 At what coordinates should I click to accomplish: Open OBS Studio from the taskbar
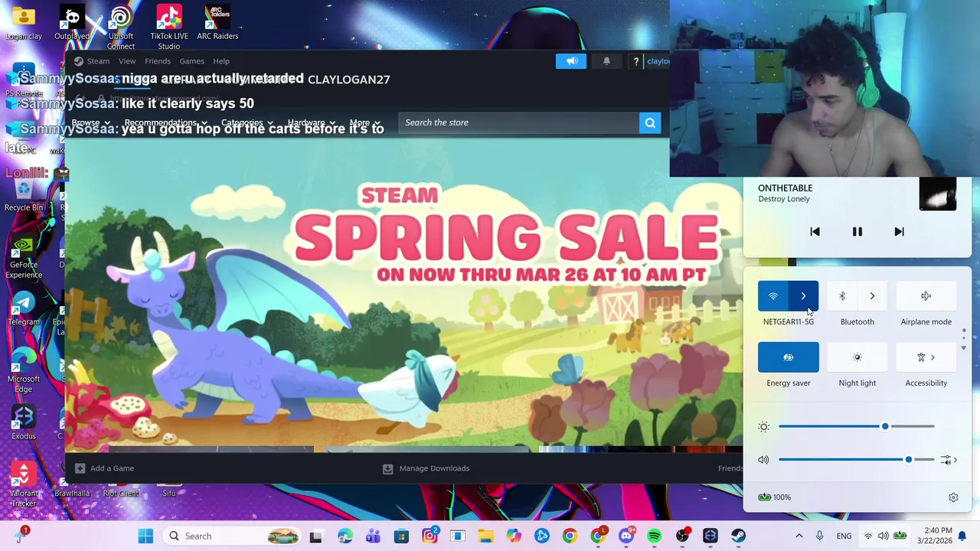(x=682, y=536)
